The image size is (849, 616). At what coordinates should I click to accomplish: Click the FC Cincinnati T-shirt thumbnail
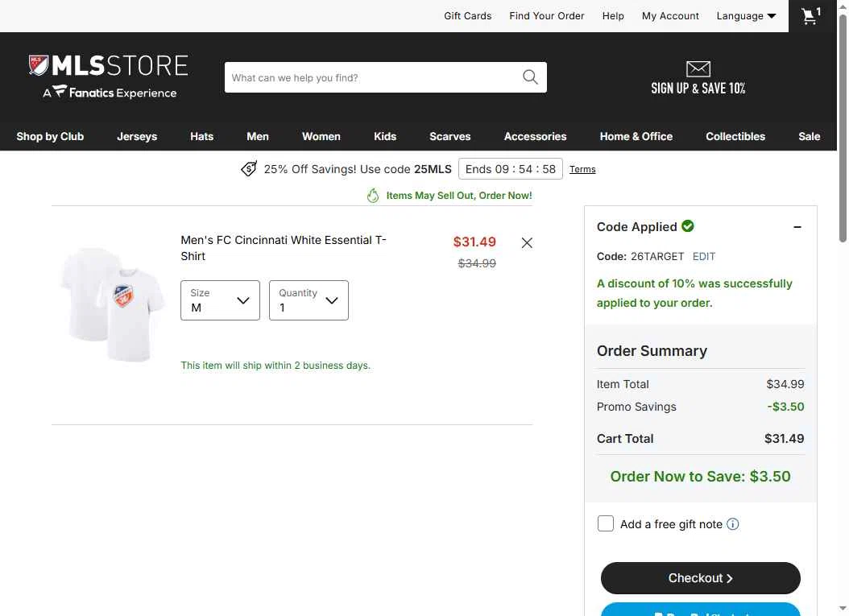click(x=113, y=304)
